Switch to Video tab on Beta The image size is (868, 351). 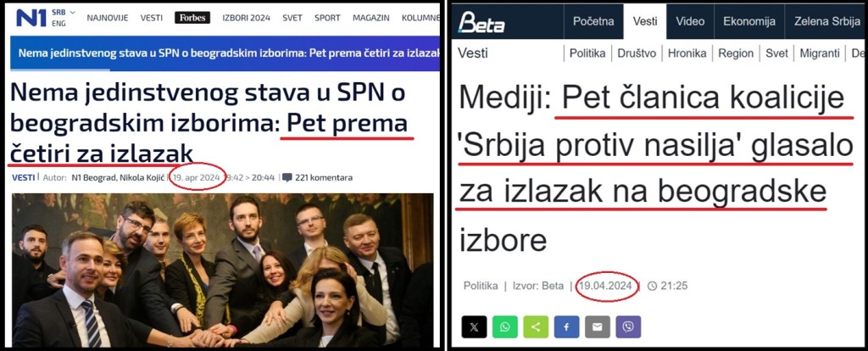point(690,21)
